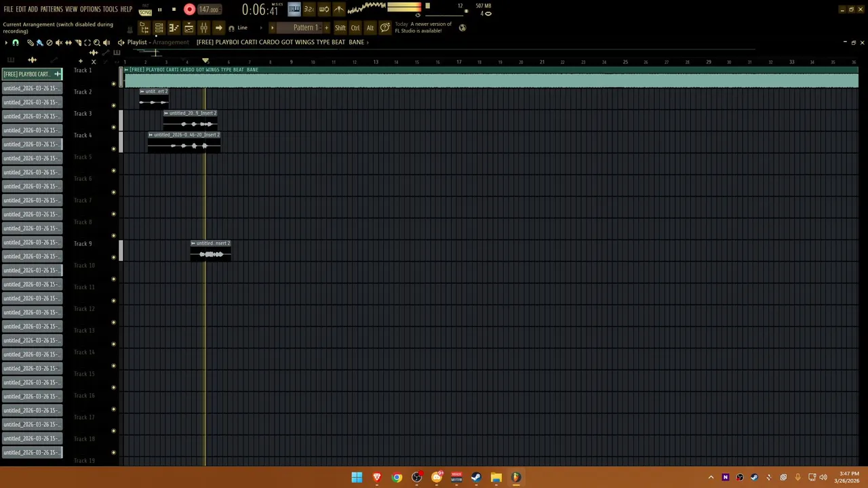
Task: Open the Mixer view
Action: pos(203,28)
